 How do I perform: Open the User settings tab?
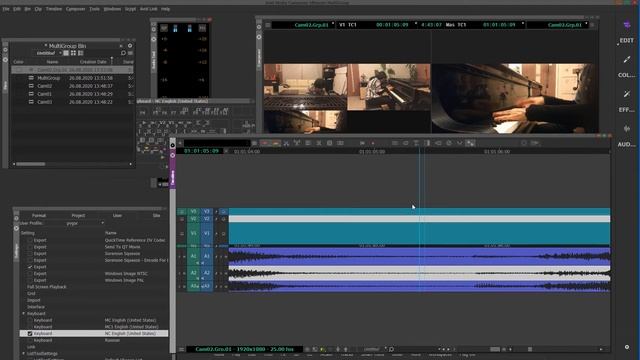click(117, 216)
